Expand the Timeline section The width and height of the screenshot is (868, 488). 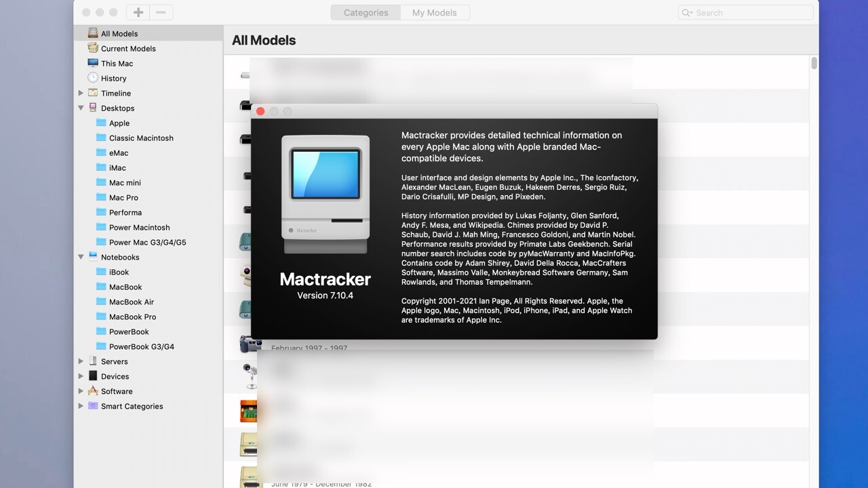81,93
